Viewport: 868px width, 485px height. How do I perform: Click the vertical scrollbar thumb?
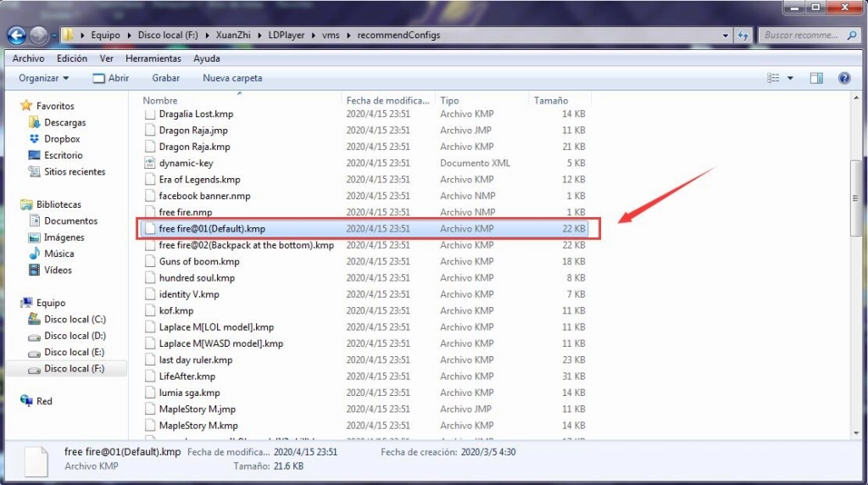click(856, 198)
